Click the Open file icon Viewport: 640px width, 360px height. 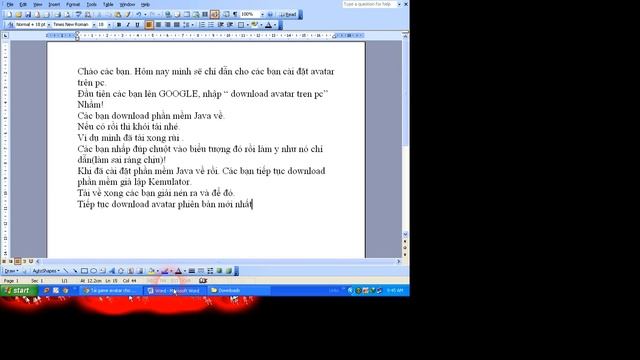pyautogui.click(x=18, y=14)
